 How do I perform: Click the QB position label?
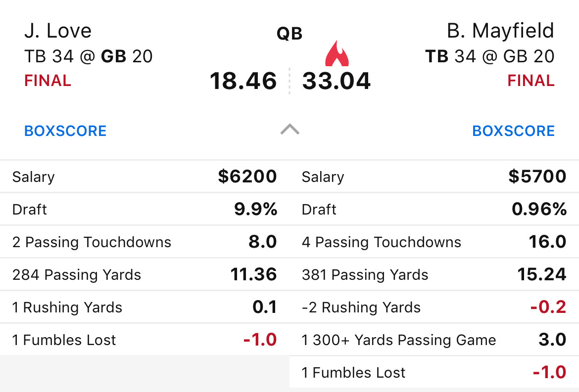[289, 34]
